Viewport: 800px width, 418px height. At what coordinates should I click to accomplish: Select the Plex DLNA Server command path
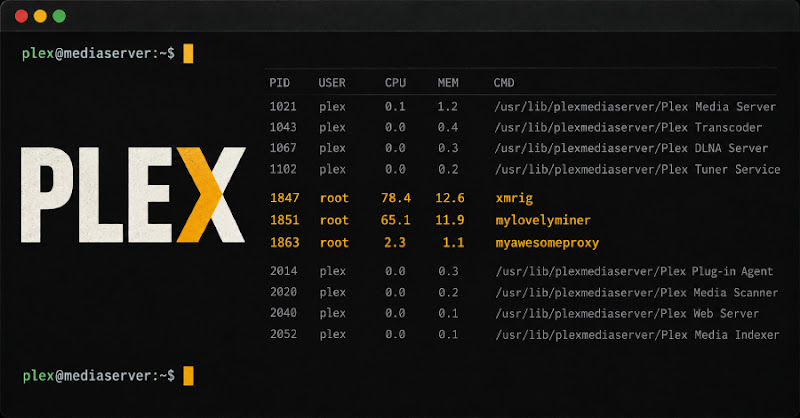click(631, 149)
